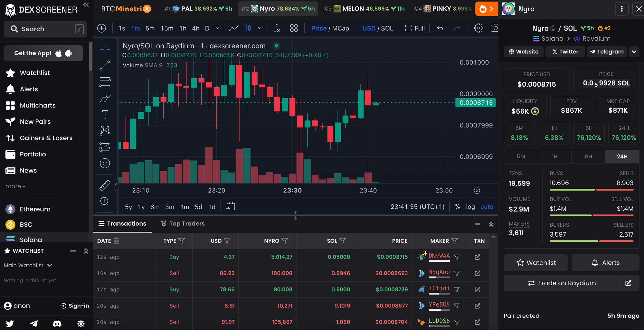Toggle auto scale on chart
The width and height of the screenshot is (644, 330).
[x=487, y=207]
